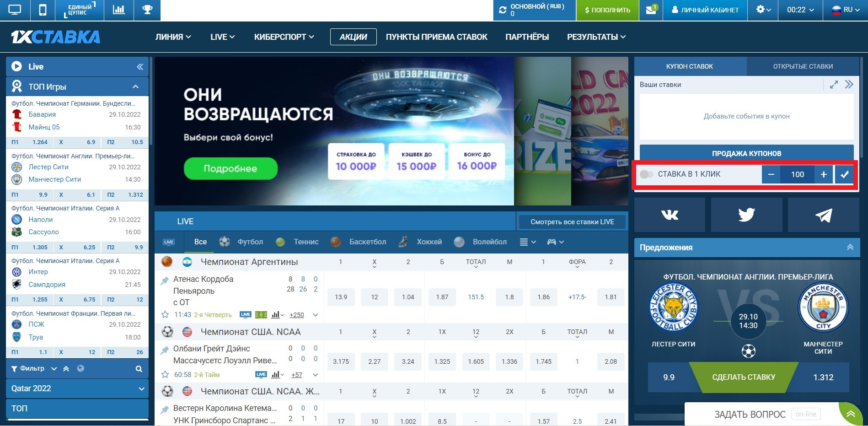The width and height of the screenshot is (868, 426).
Task: Select the Теннис sport tab
Action: pos(297,242)
